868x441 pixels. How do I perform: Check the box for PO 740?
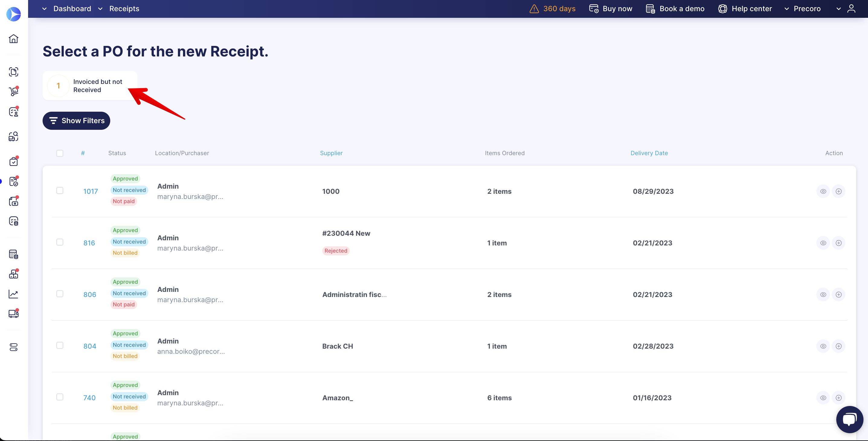pos(59,397)
